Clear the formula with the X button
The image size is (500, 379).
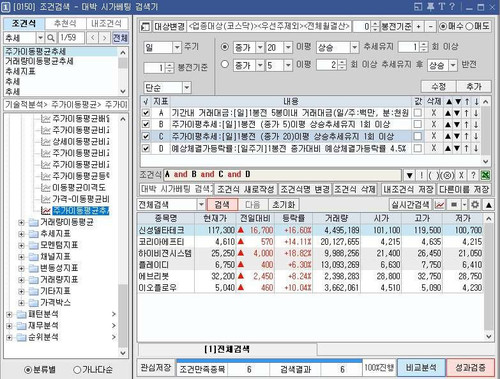(461, 175)
